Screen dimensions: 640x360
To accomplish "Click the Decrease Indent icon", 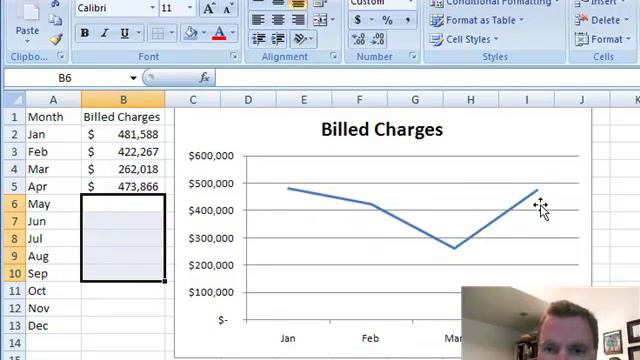I will (x=259, y=39).
